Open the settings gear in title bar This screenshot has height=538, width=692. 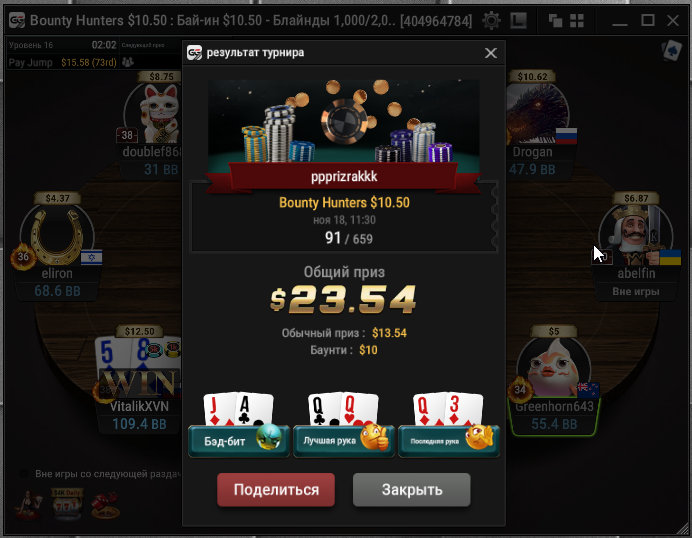(491, 20)
